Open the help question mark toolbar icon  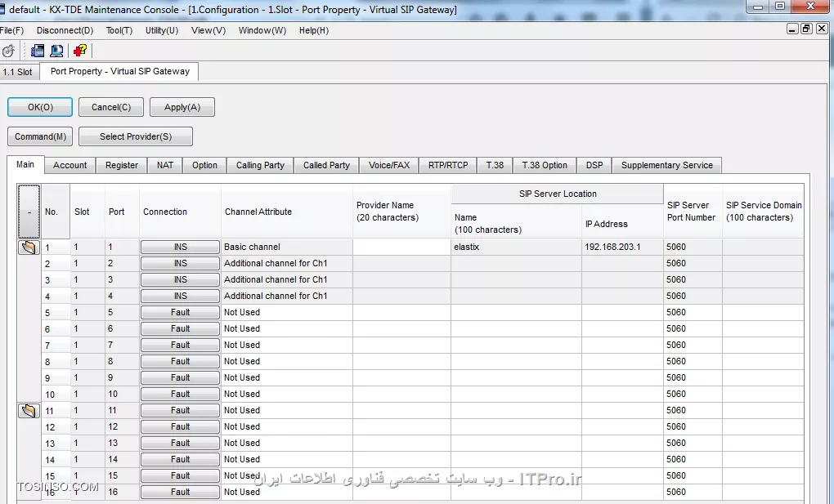pos(80,51)
